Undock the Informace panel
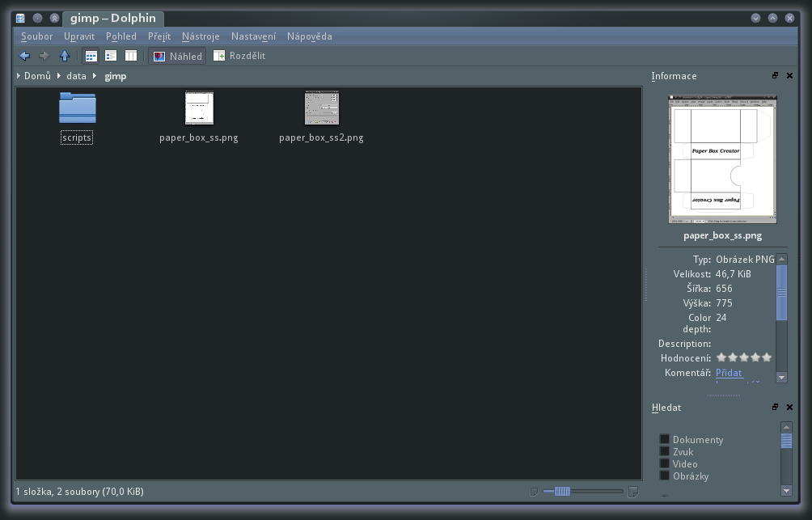 (776, 76)
